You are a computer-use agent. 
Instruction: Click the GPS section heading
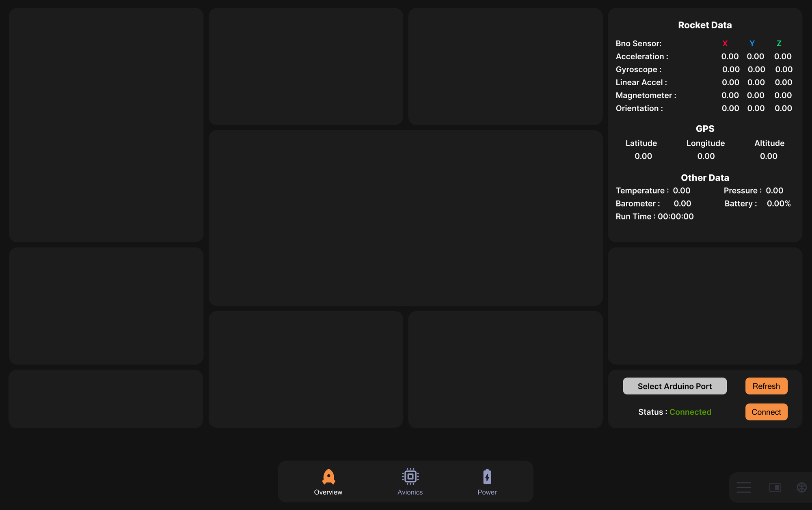click(x=705, y=129)
